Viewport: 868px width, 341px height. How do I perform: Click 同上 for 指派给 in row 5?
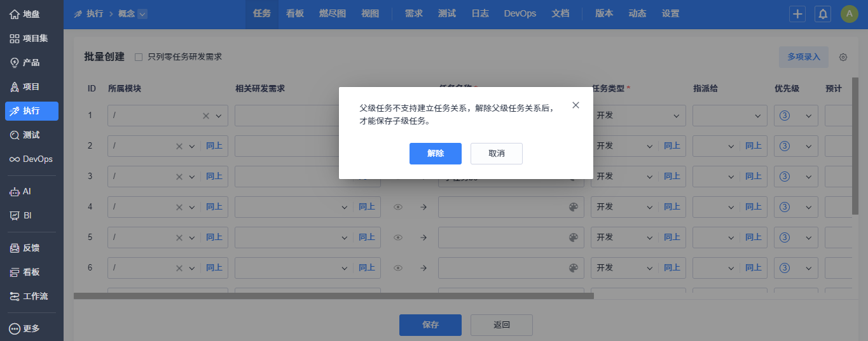coord(754,237)
